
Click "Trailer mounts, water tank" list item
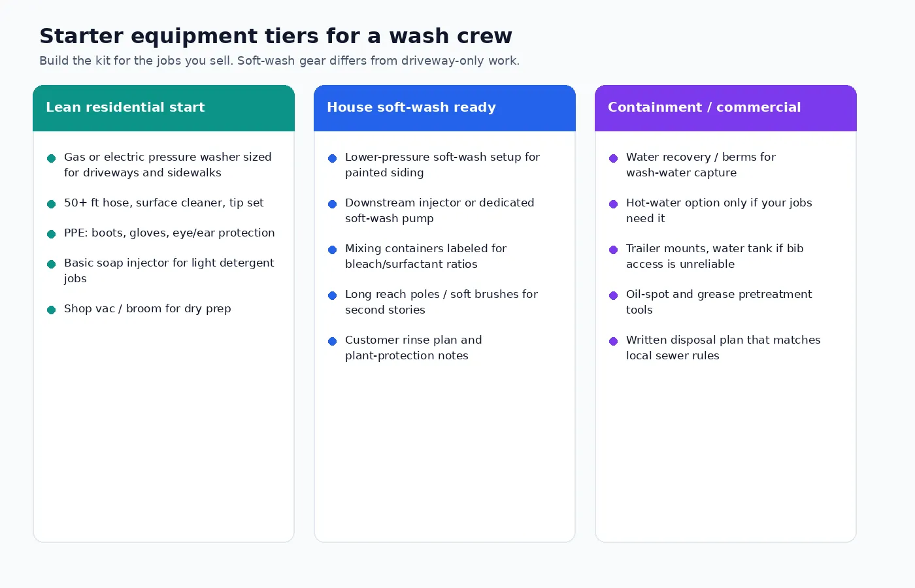[707, 256]
